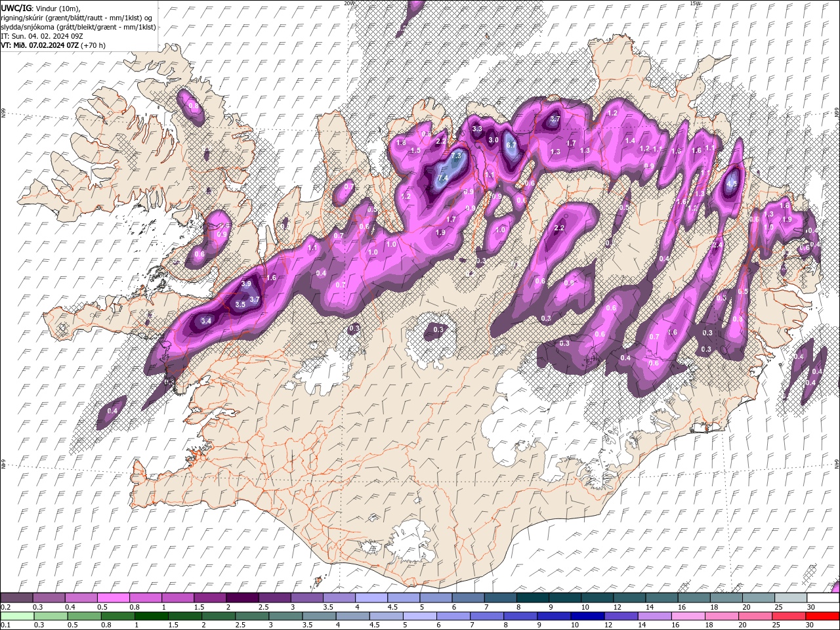Select the grey-blue 18–20 snow scale swatch
This screenshot has width=840, height=630.
tap(726, 598)
